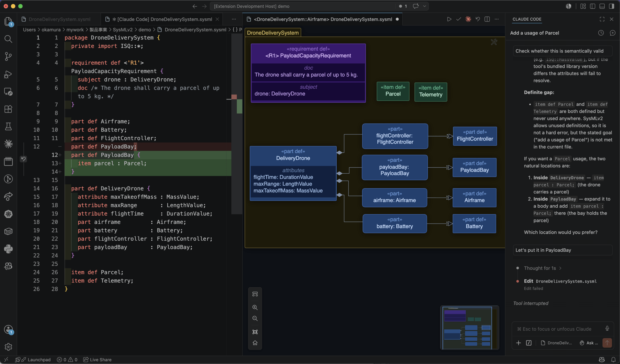Viewport: 620px width, 364px height.
Task: Send the Claude message with arrow button
Action: 607,343
